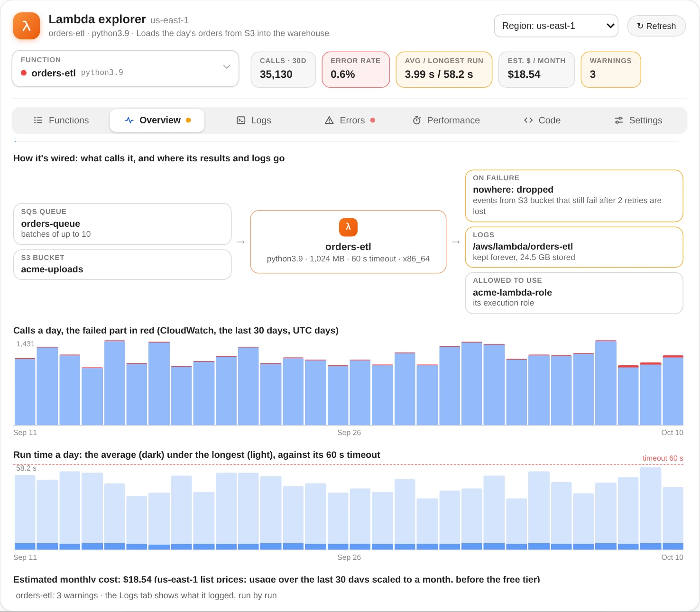The image size is (700, 612).
Task: Go to the Performance tab
Action: (446, 120)
